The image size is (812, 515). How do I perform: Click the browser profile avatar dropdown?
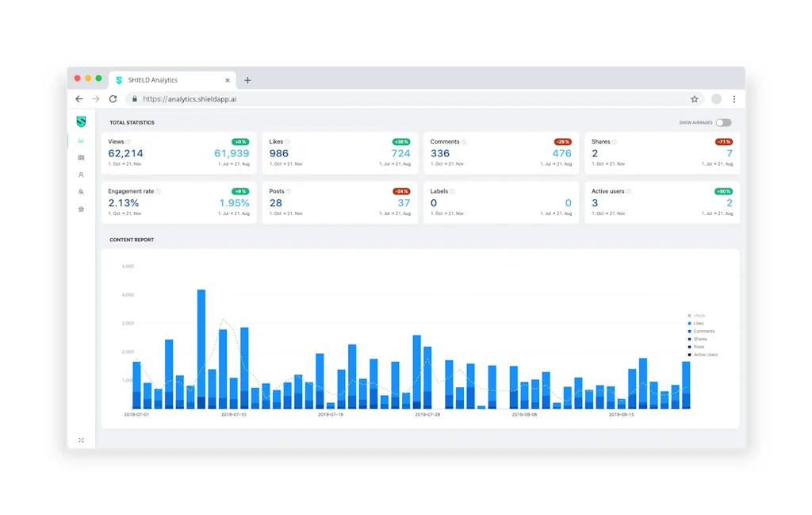(x=714, y=98)
